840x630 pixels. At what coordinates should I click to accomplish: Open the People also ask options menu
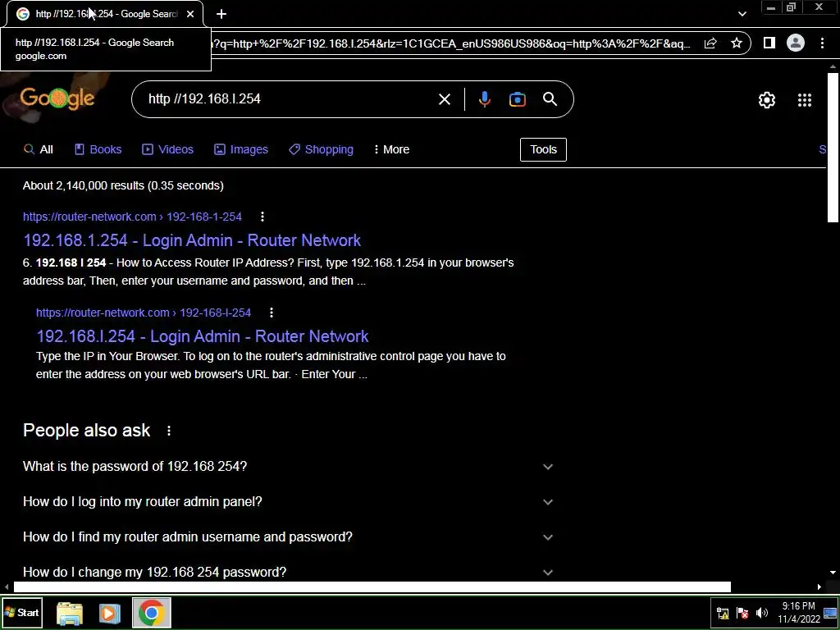pyautogui.click(x=169, y=431)
